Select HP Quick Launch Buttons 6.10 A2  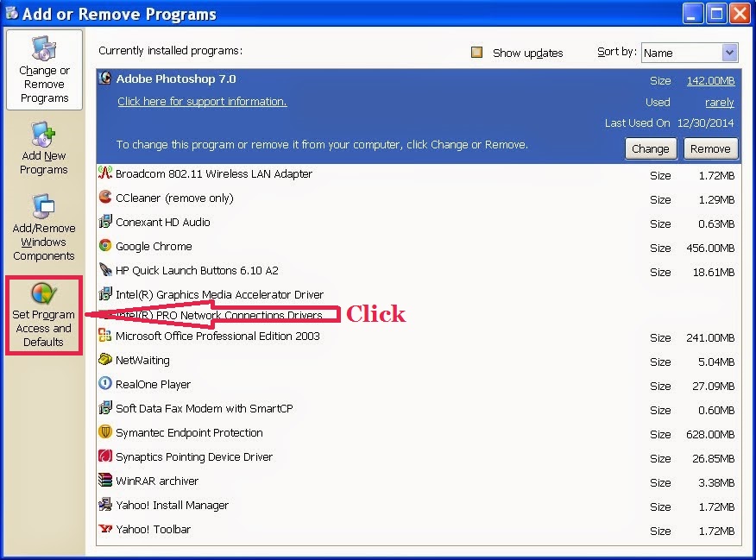click(419, 271)
